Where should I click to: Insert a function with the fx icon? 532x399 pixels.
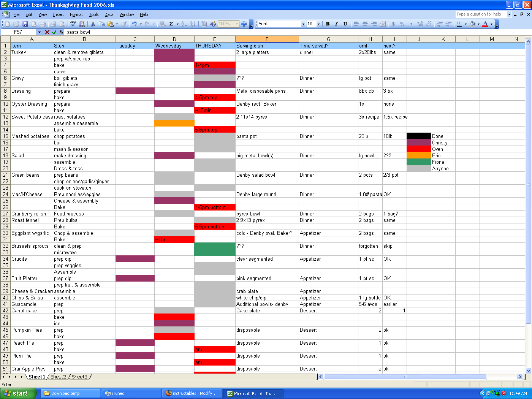61,32
